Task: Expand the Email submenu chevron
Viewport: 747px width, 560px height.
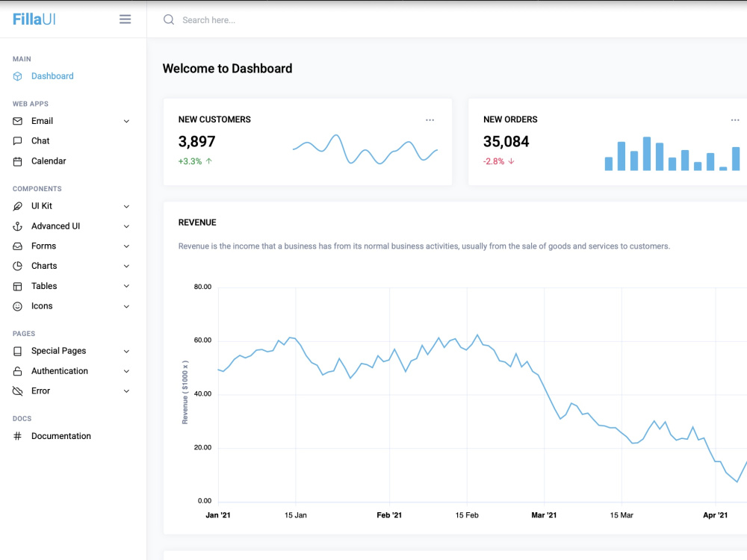Action: (x=126, y=122)
